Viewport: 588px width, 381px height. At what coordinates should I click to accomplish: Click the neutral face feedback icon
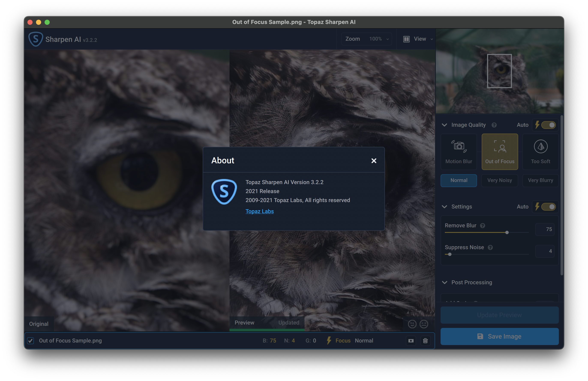click(424, 324)
